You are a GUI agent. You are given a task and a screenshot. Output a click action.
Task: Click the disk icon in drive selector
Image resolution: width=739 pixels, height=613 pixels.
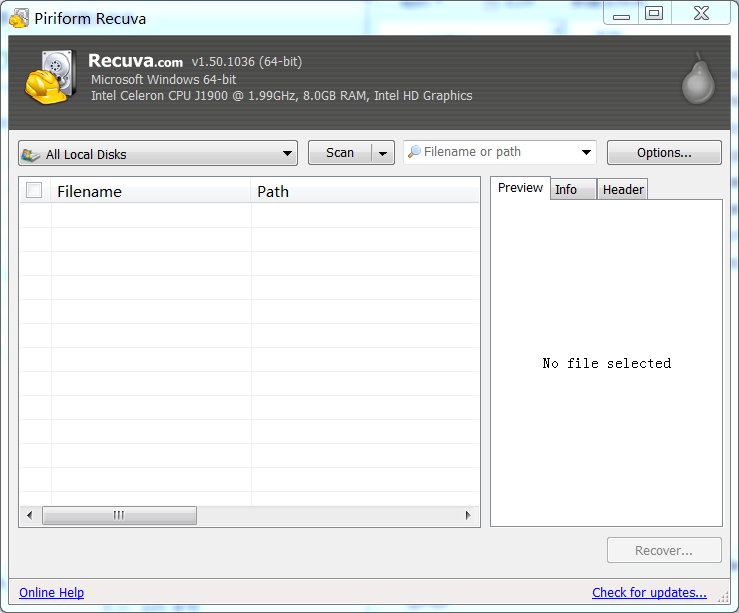pyautogui.click(x=31, y=154)
